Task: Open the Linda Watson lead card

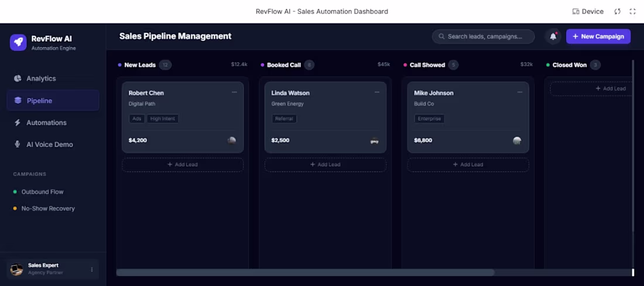Action: 326,117
